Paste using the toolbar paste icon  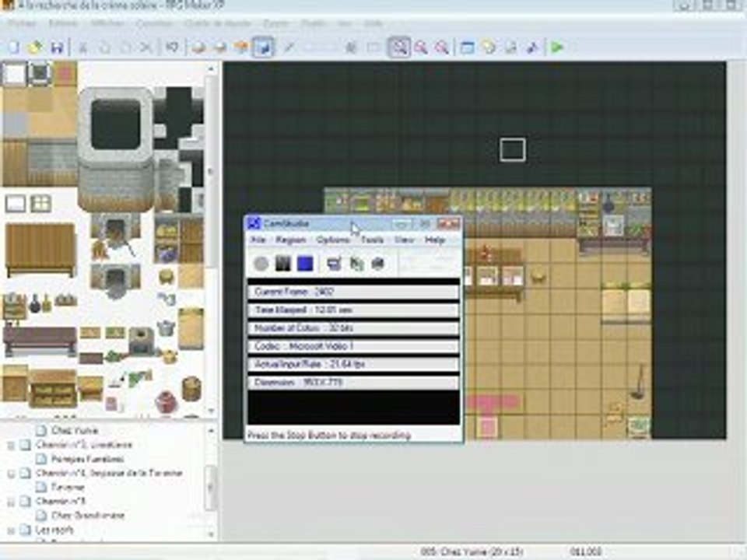click(x=125, y=47)
